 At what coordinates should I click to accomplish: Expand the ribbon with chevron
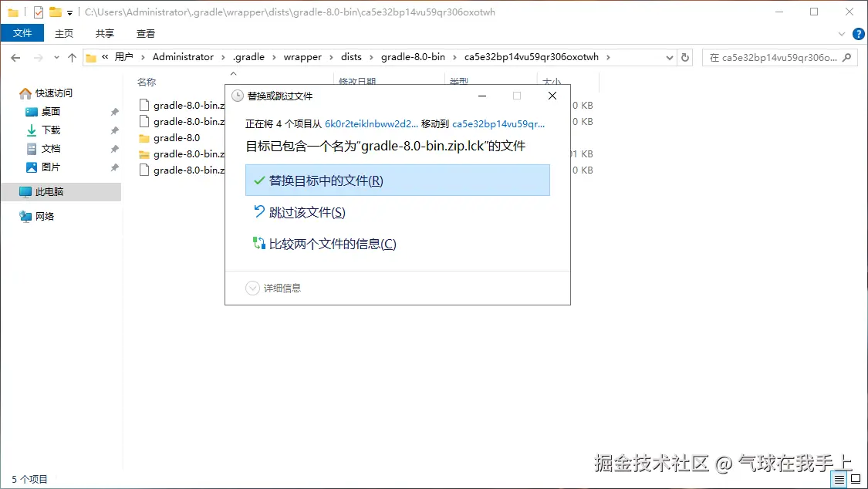pyautogui.click(x=842, y=34)
